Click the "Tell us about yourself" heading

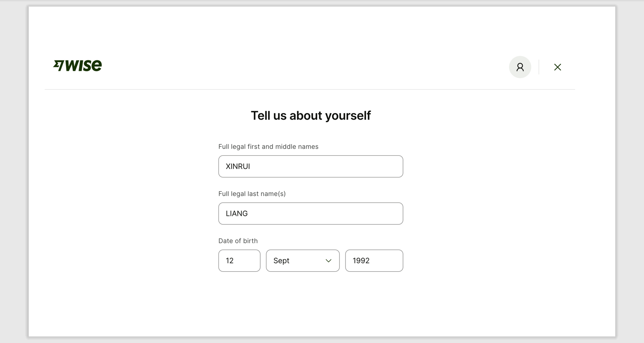tap(310, 116)
